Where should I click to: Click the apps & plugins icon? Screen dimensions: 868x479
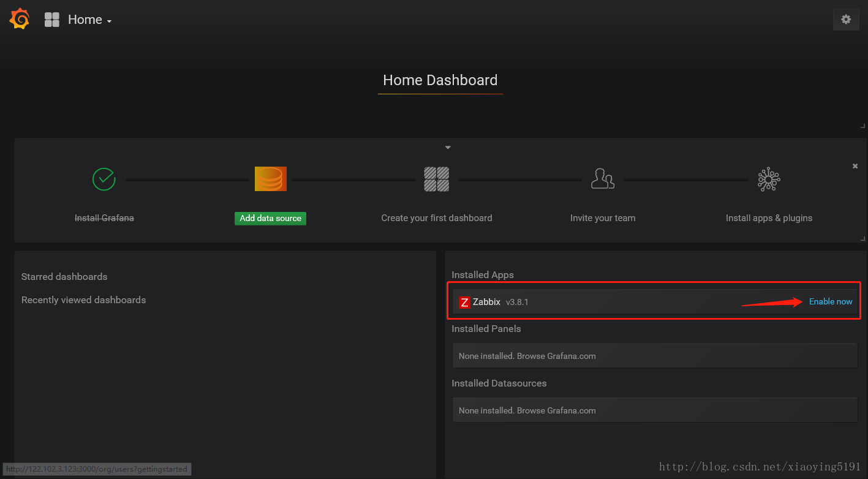[x=769, y=179]
